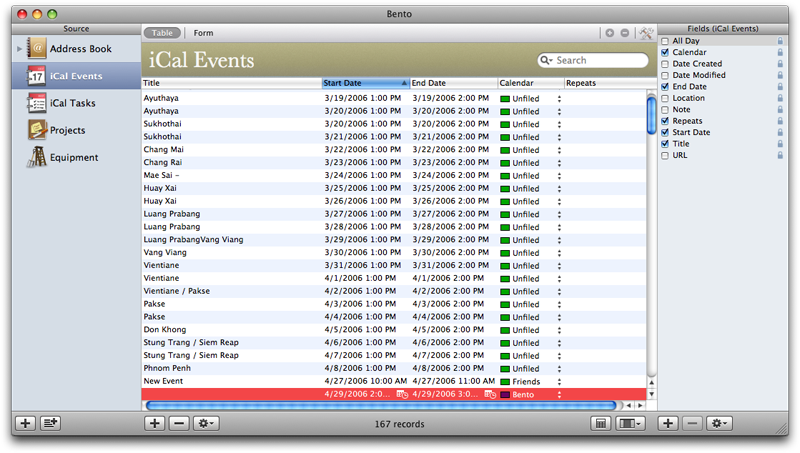Open calendar popup for Phnom Penh row

coord(559,369)
